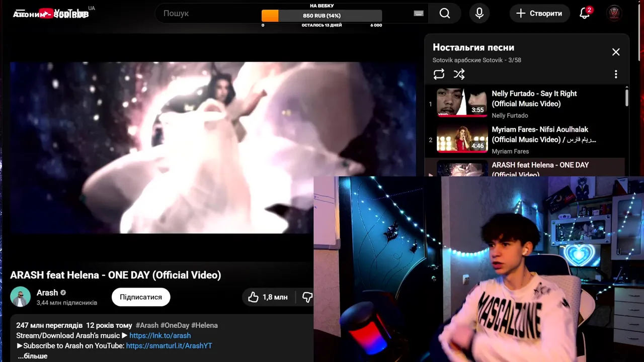Image resolution: width=644 pixels, height=362 pixels.
Task: Select Myriam Fares- Nifsi Aoulhalak title text
Action: pos(544,134)
